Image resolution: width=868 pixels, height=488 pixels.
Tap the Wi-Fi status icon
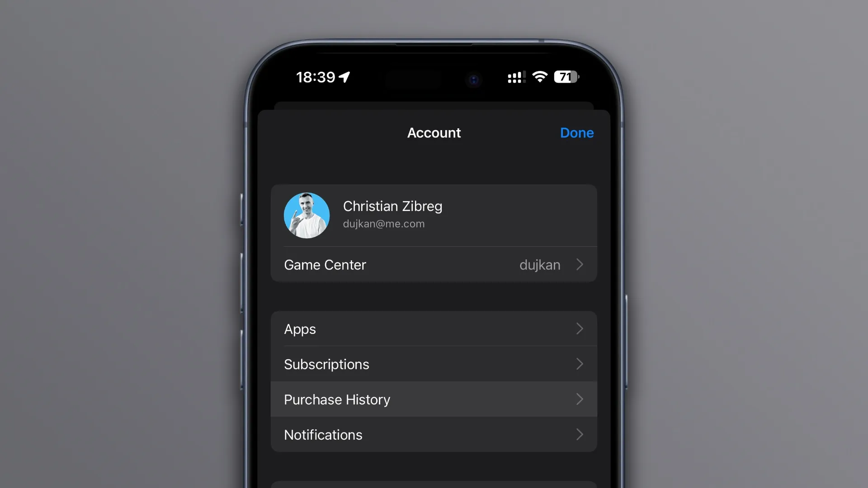click(x=539, y=77)
